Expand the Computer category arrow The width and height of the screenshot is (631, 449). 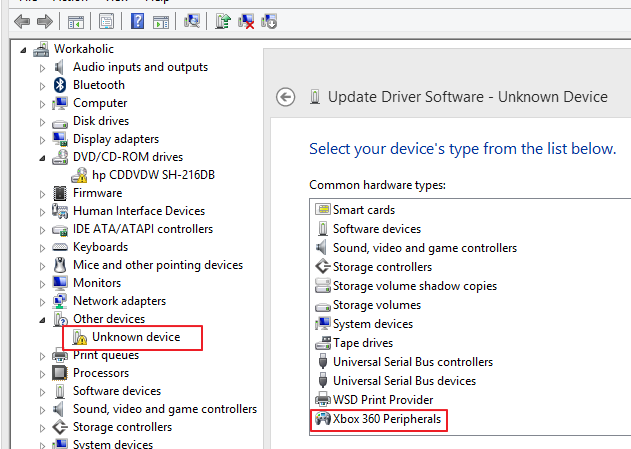point(42,104)
